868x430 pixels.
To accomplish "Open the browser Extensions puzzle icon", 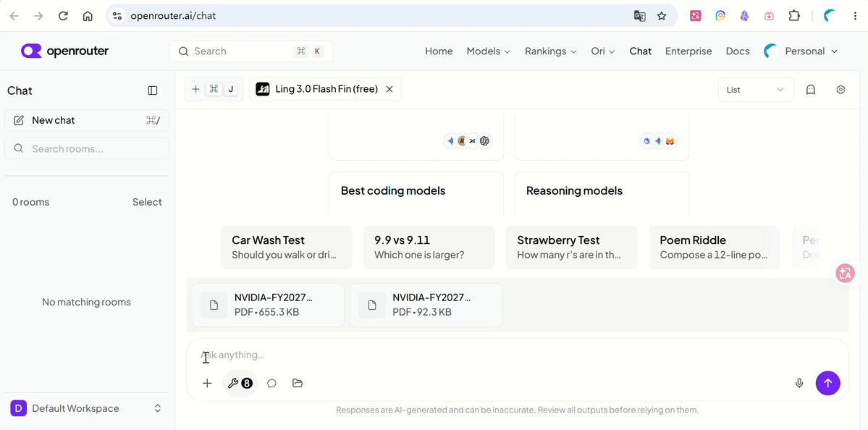I will pyautogui.click(x=794, y=16).
